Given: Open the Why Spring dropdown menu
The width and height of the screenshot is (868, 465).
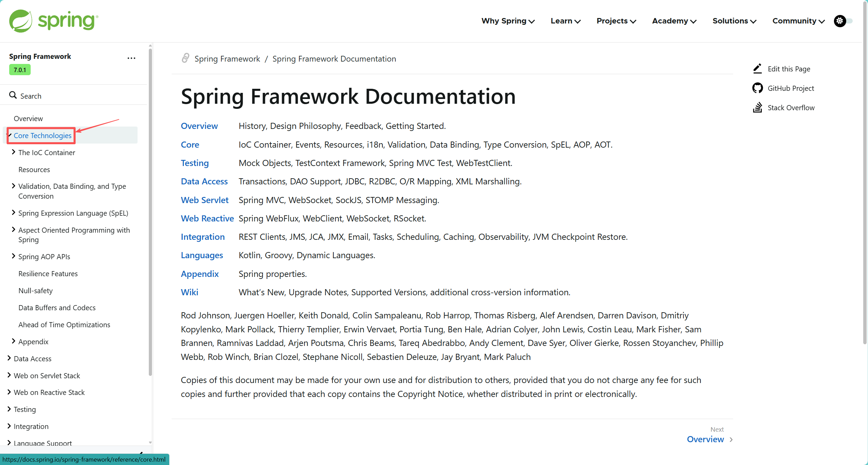Looking at the screenshot, I should pos(508,21).
